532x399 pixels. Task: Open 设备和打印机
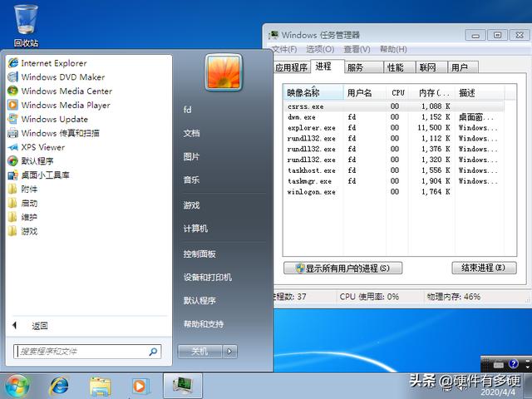(208, 277)
